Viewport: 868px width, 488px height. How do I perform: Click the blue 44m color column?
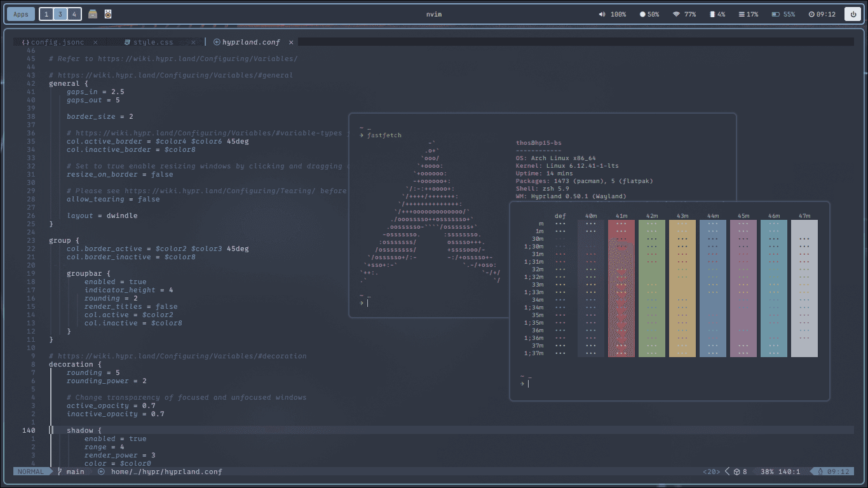coord(713,288)
